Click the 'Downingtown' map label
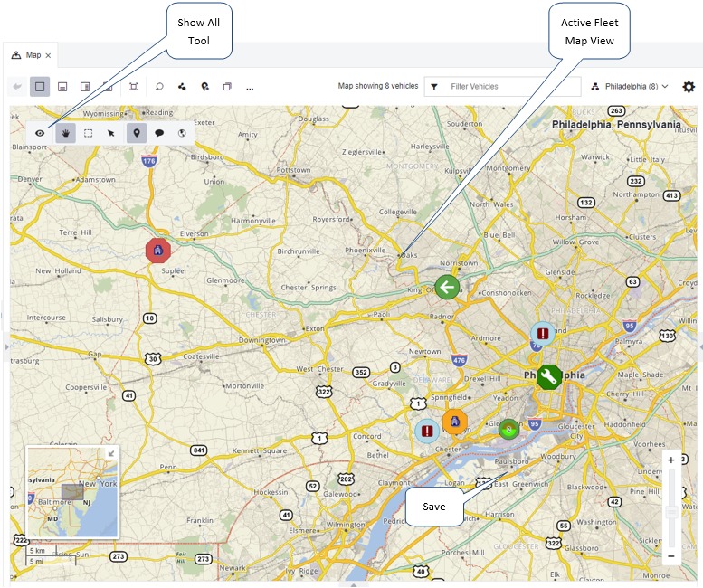This screenshot has height=588, width=703. click(261, 340)
